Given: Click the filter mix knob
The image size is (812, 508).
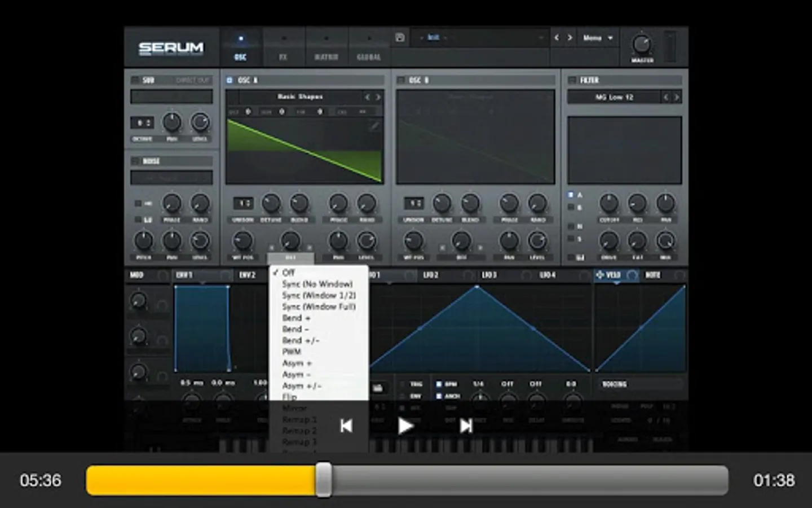Looking at the screenshot, I should click(665, 241).
